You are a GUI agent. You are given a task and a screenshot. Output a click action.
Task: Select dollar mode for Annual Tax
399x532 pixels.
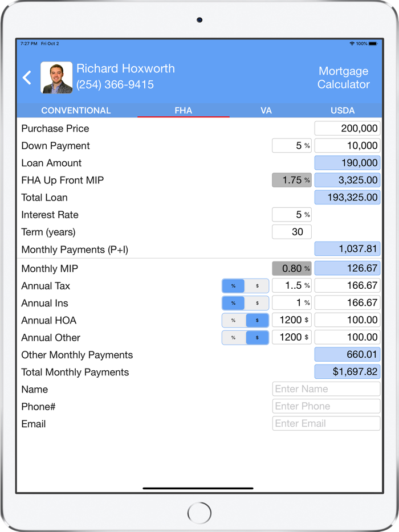click(257, 286)
